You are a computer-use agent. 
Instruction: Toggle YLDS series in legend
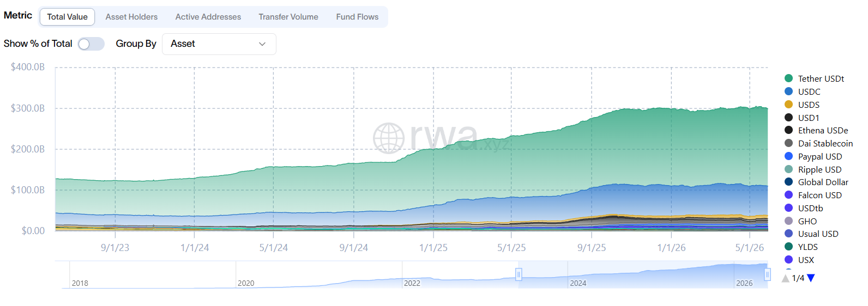(801, 247)
